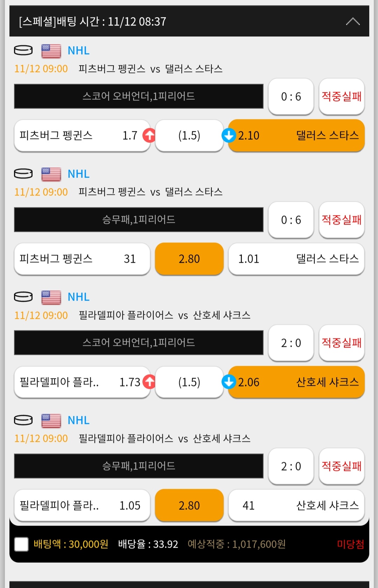Click hockey puck icon of fourth NHL match
The image size is (378, 588).
pyautogui.click(x=23, y=420)
